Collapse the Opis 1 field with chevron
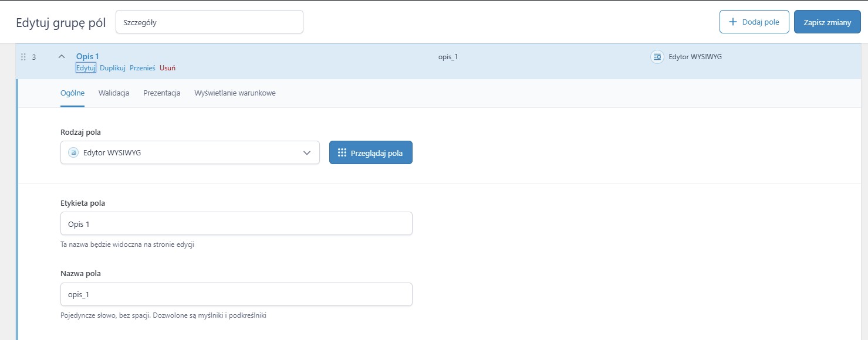Viewport: 868px width, 340px height. [x=62, y=57]
